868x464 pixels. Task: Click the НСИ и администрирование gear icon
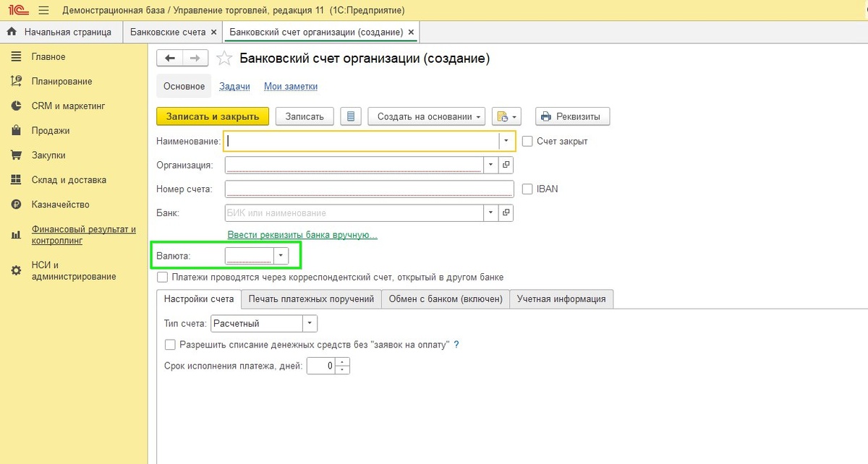(x=16, y=270)
